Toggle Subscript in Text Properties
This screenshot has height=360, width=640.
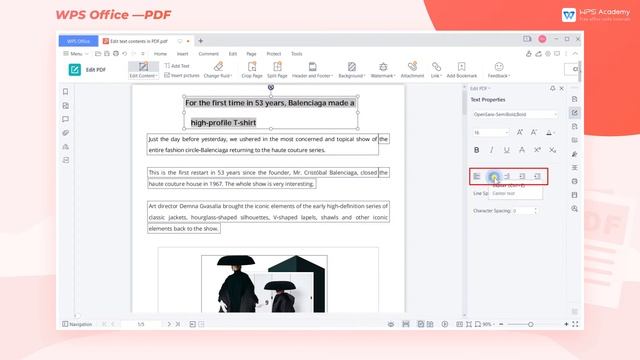(552, 150)
